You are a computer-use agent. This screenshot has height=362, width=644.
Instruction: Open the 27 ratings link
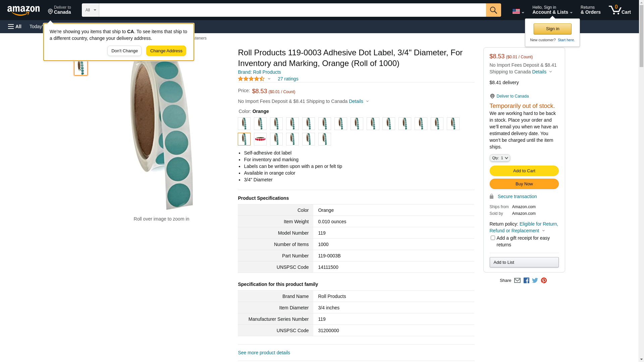288,79
